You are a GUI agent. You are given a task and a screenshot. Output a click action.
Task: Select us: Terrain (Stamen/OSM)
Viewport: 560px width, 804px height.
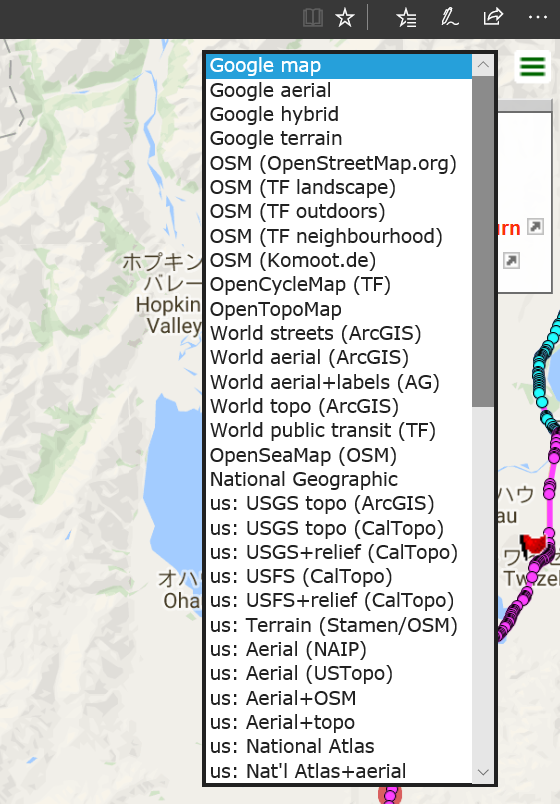[338, 625]
